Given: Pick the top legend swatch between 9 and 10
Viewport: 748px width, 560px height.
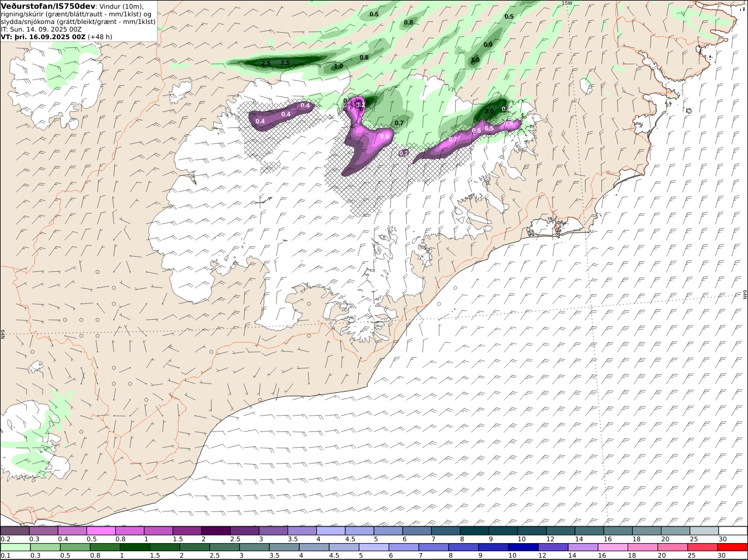Looking at the screenshot, I should click(x=503, y=531).
